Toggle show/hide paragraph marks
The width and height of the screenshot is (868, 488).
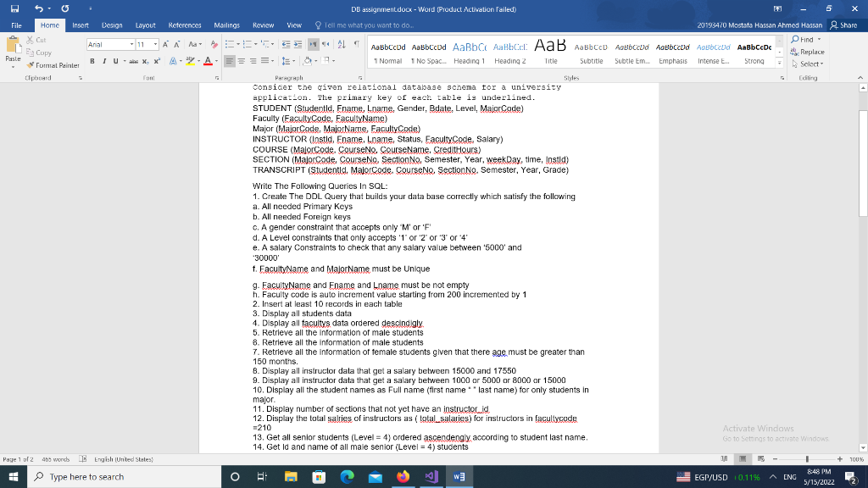point(357,43)
